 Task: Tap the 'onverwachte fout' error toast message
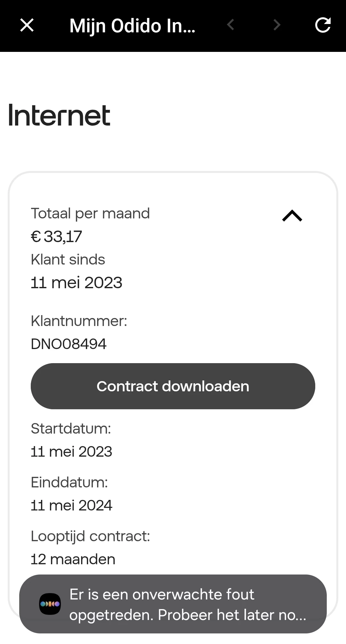point(187,605)
